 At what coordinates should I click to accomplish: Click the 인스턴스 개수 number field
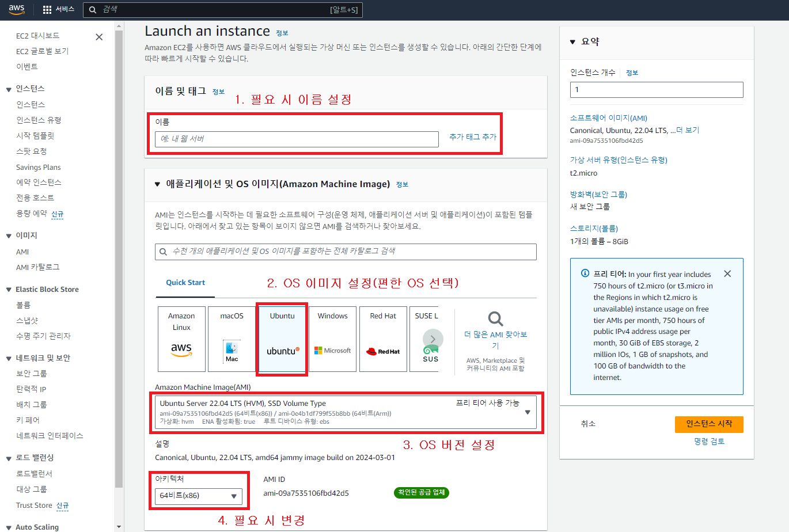click(x=657, y=90)
